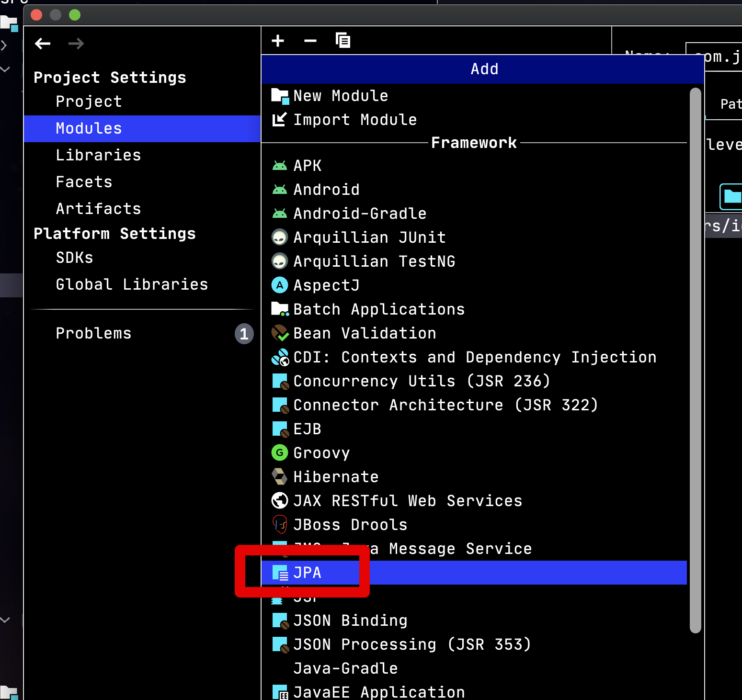Click the Arquillian JUnit alien icon

280,237
